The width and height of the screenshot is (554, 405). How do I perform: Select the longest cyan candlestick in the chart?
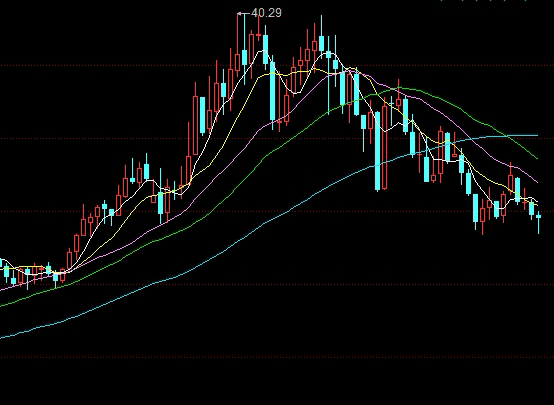(x=378, y=151)
